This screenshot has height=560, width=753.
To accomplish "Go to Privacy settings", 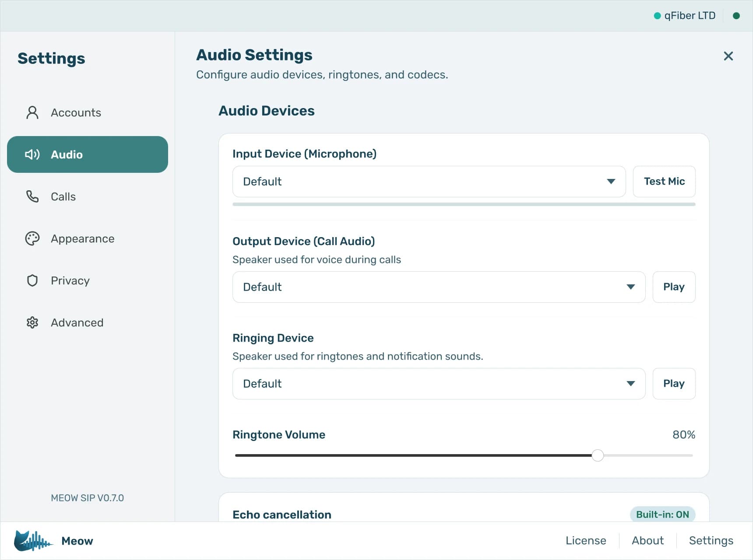I will (88, 280).
